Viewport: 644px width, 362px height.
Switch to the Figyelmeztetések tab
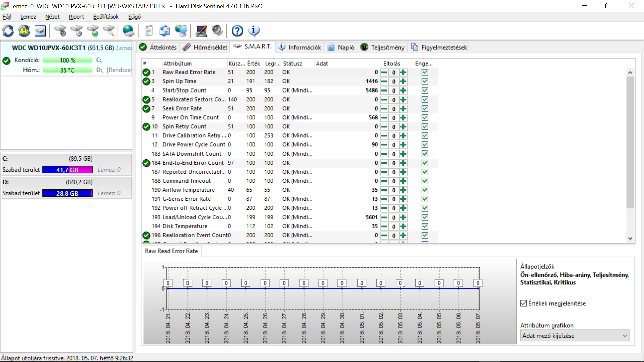(439, 47)
